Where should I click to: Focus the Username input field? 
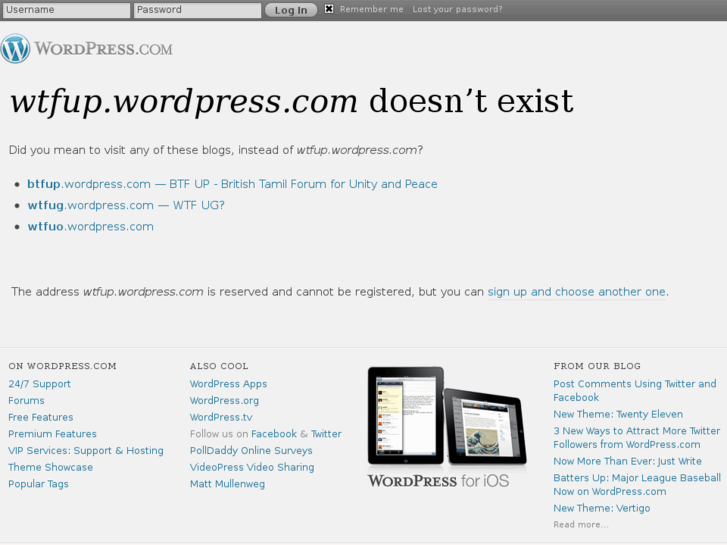66,10
